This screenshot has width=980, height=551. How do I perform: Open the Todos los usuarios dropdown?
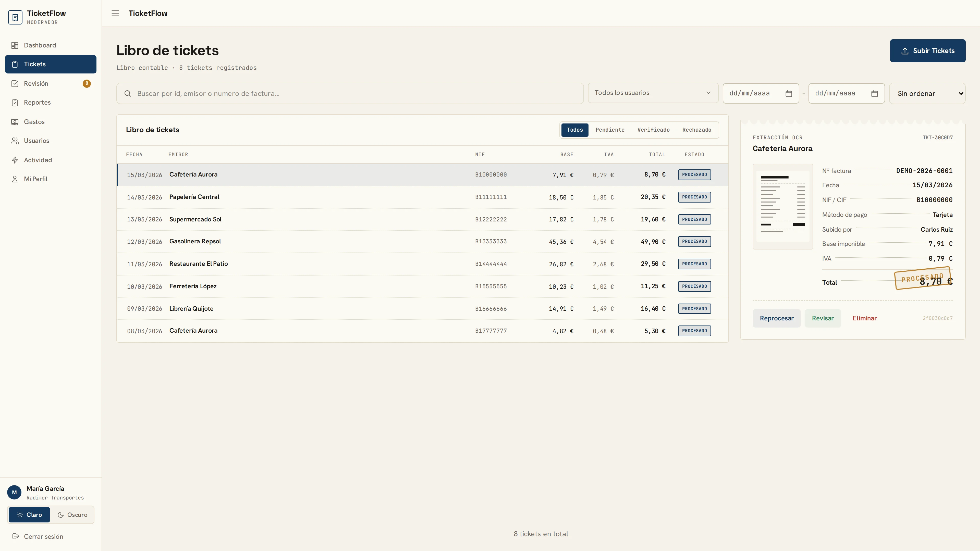653,93
